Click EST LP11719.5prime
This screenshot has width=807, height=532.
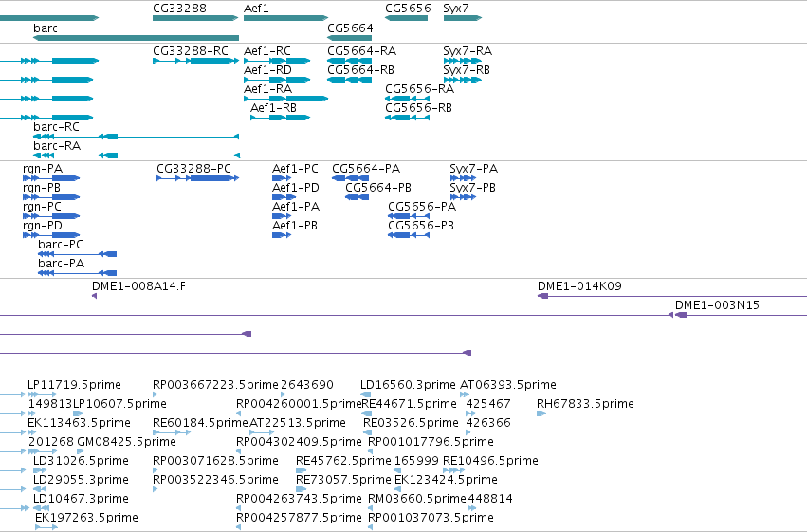pyautogui.click(x=74, y=385)
